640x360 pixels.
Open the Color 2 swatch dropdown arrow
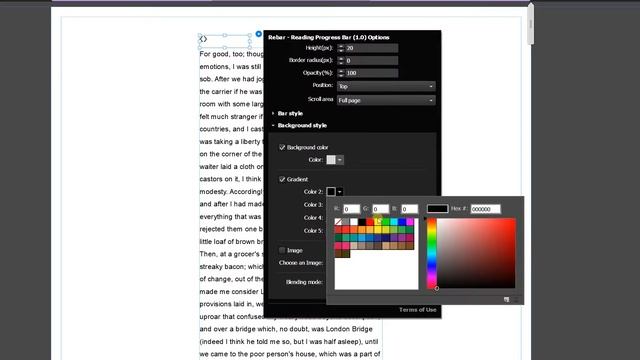coord(340,191)
